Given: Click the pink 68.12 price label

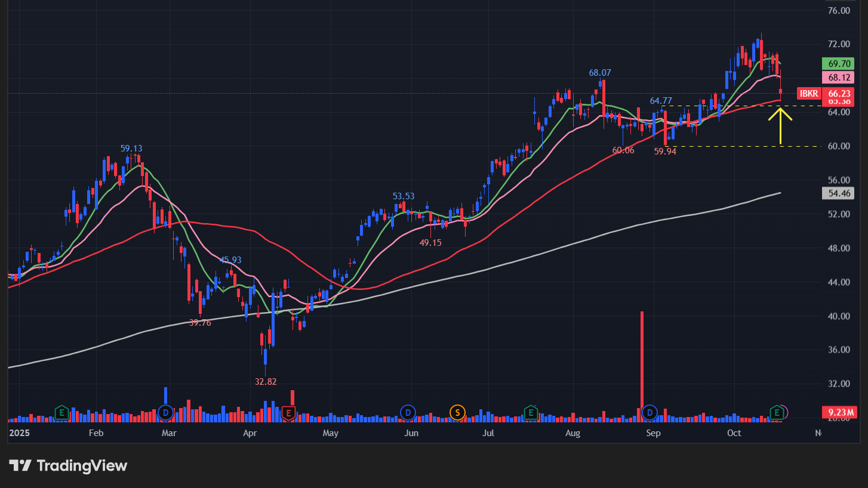Looking at the screenshot, I should click(839, 78).
